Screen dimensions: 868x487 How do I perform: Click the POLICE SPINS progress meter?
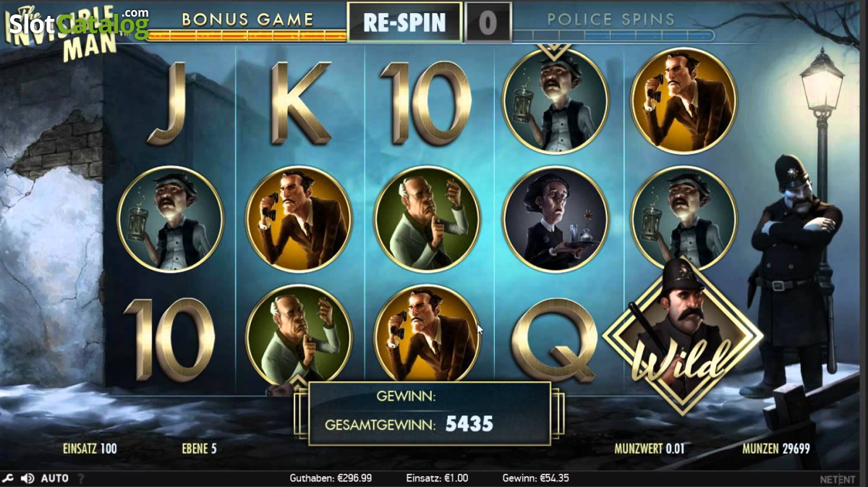(613, 35)
